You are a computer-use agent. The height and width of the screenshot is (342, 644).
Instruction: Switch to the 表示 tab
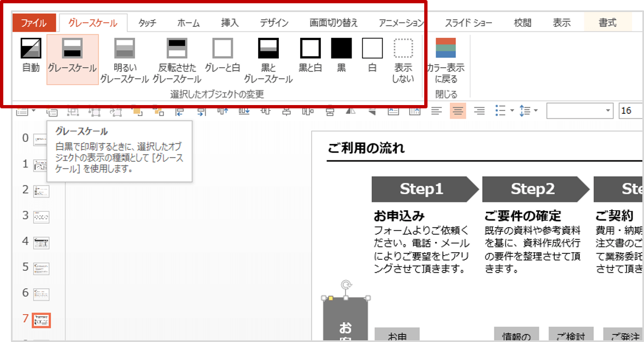(561, 22)
